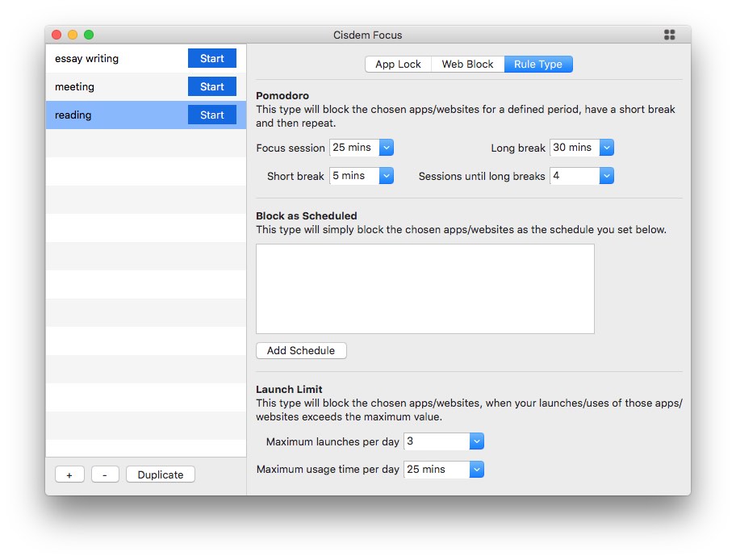The width and height of the screenshot is (736, 560).
Task: Click the Cisdem Focus window title
Action: point(367,36)
